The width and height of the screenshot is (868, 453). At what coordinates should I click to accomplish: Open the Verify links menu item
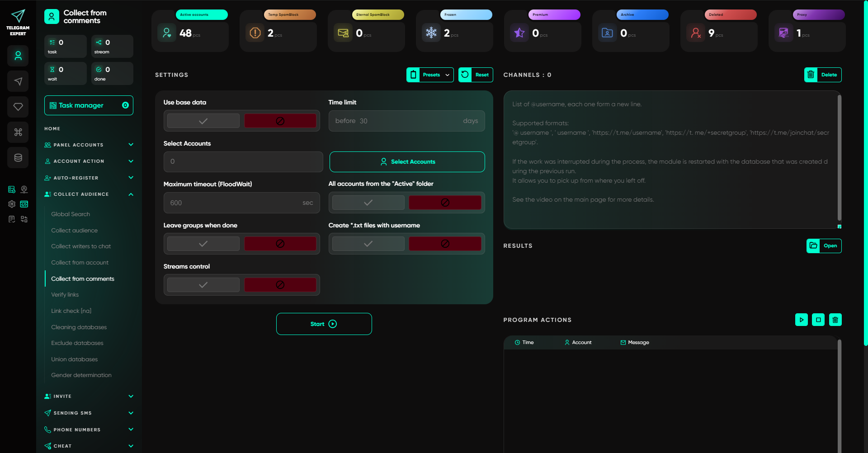click(x=65, y=294)
